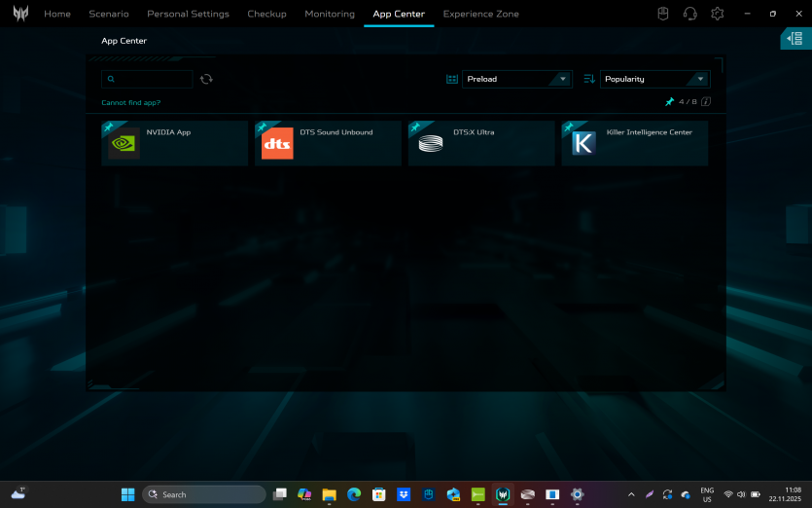Open the NVIDIA App tile
This screenshot has height=508, width=812.
pyautogui.click(x=175, y=143)
